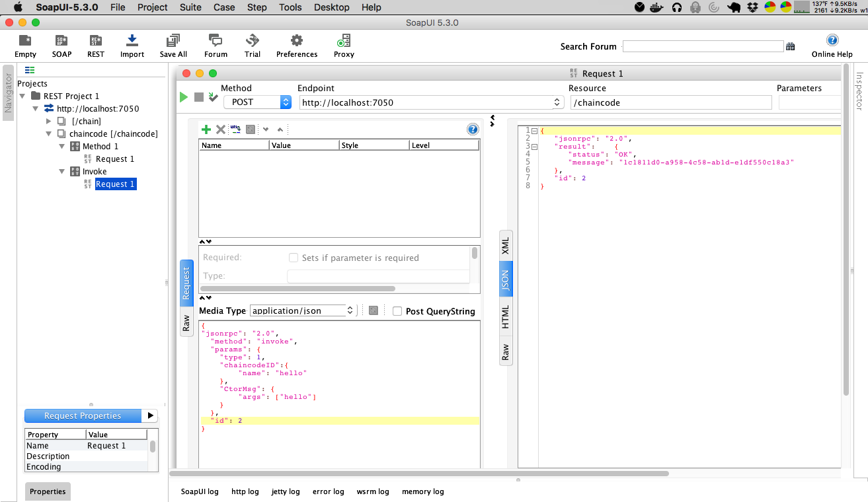Open the Project menu

click(x=153, y=7)
